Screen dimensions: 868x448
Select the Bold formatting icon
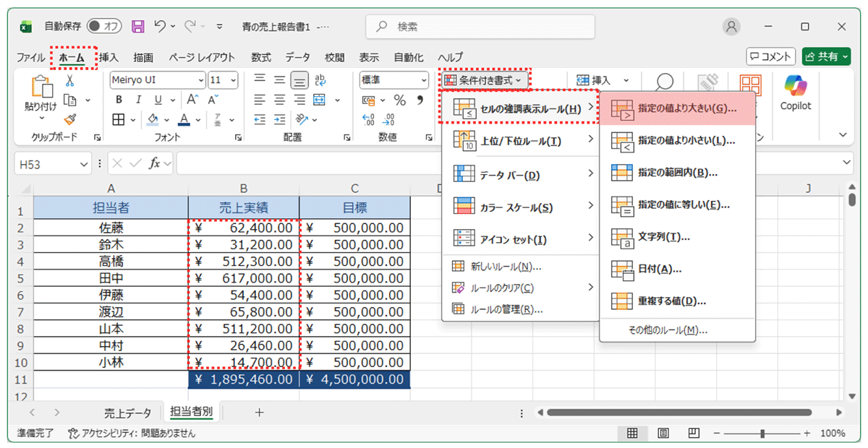click(118, 100)
